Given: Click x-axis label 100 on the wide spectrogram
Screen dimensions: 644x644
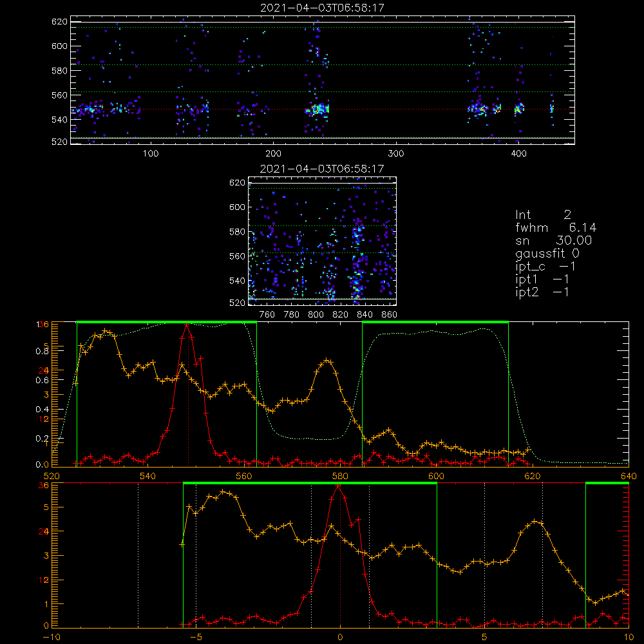Looking at the screenshot, I should (x=151, y=154).
